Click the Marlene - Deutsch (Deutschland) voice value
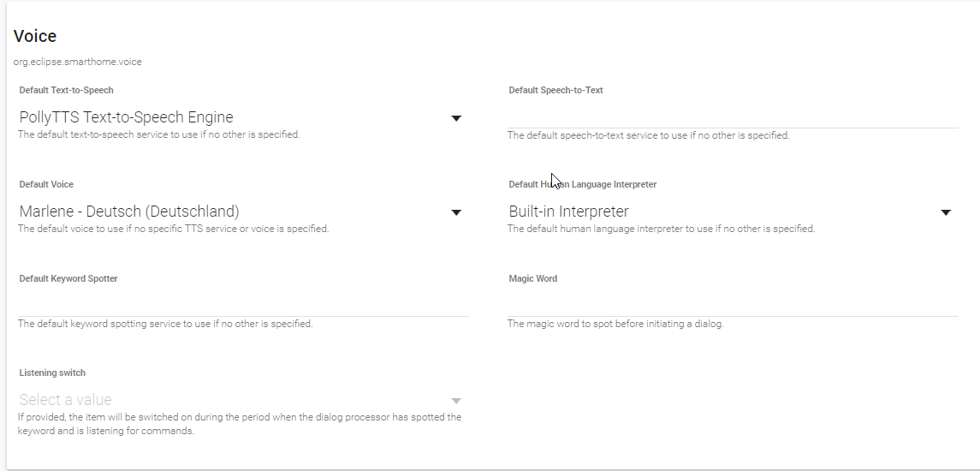Screen dimensions: 980x471 click(129, 212)
